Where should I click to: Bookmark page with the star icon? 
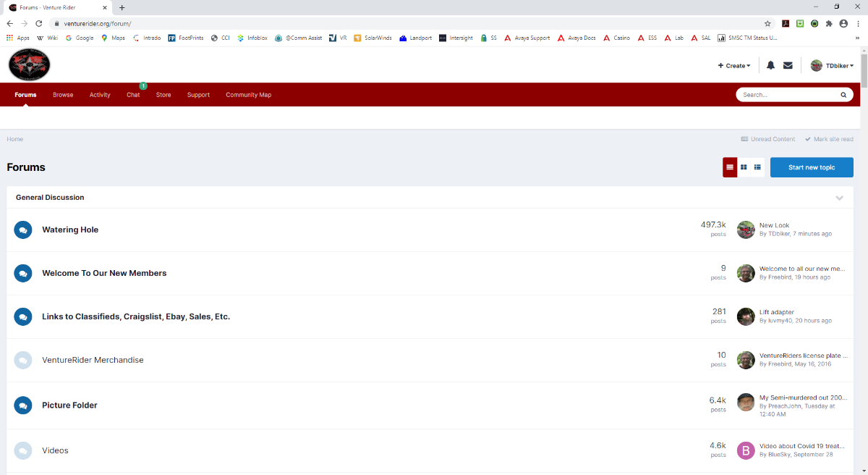coord(767,23)
